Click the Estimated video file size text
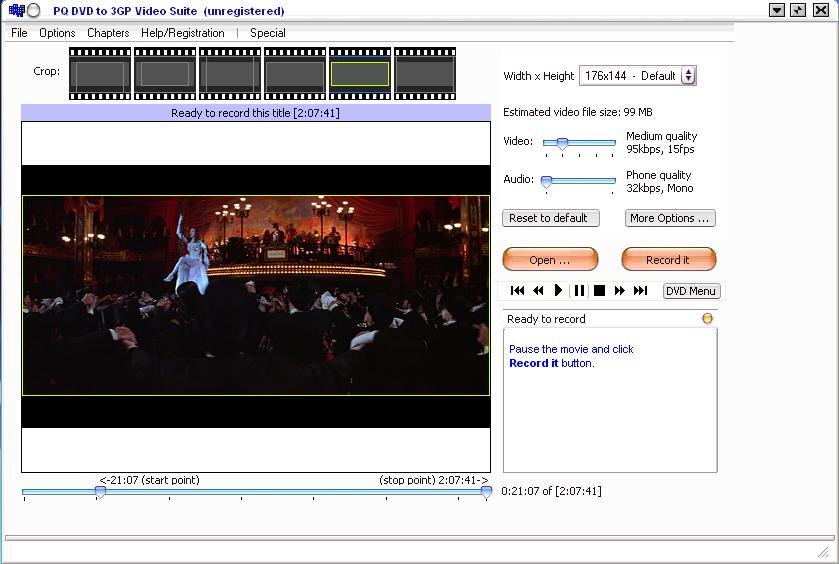839x564 pixels. (578, 112)
